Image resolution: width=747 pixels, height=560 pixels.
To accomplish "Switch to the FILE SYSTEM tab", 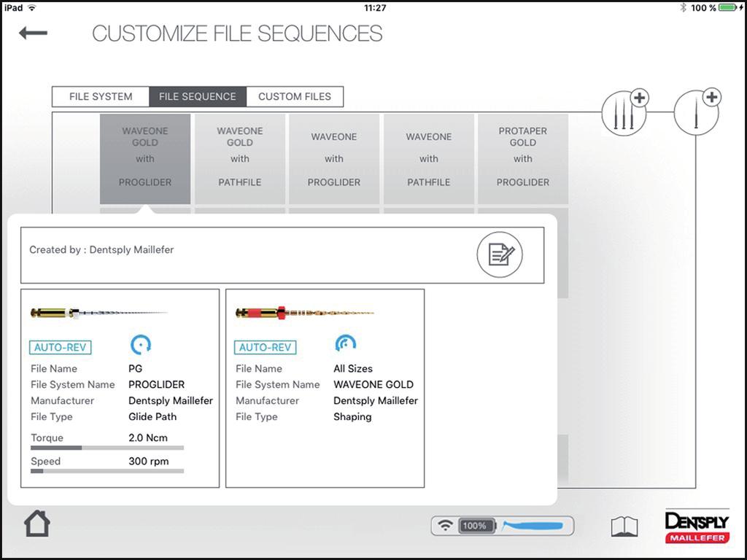I will coord(101,97).
